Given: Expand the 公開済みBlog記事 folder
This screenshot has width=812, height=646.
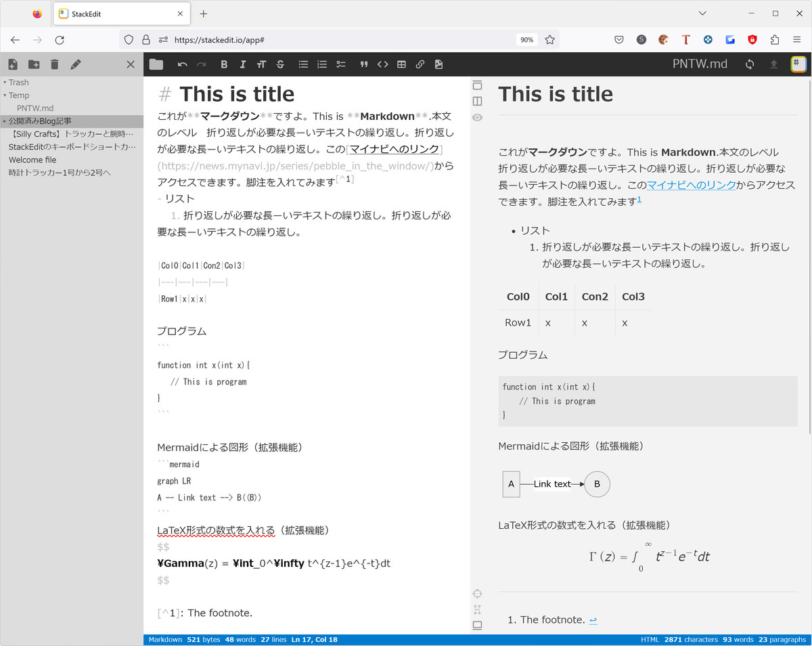Looking at the screenshot, I should 72,121.
